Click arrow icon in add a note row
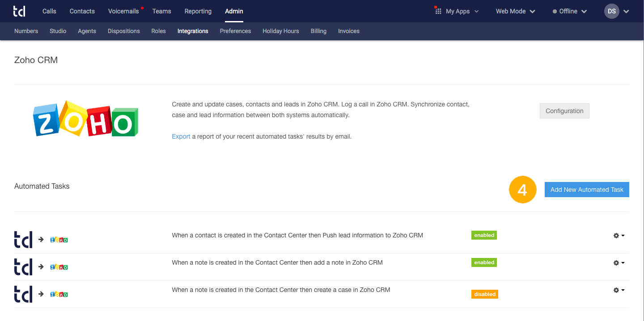Viewport: 644px width, 321px height. [x=41, y=266]
